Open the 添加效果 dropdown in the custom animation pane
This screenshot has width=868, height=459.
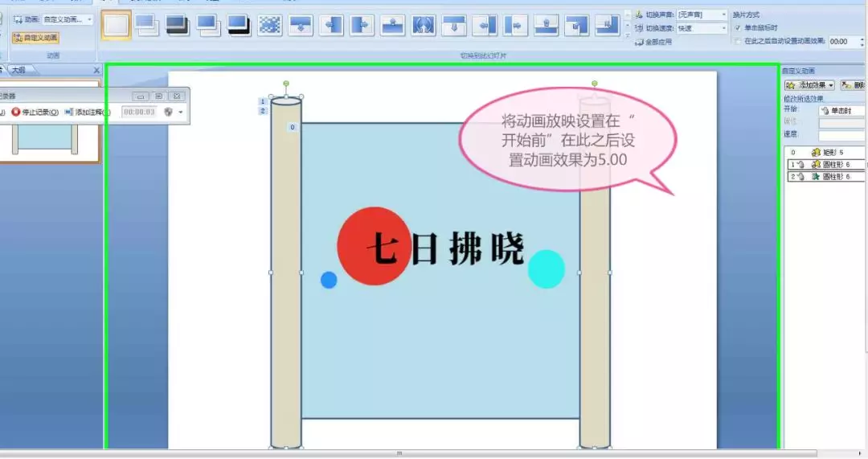(809, 85)
